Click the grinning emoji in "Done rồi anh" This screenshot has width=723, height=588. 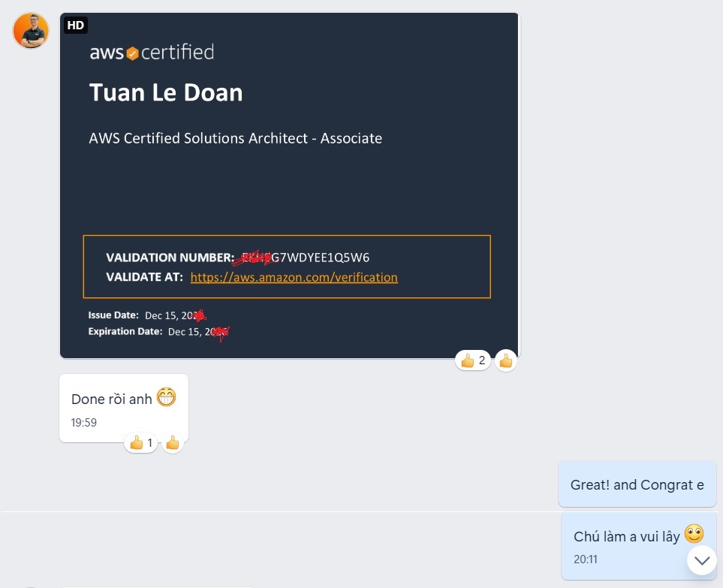pos(166,397)
